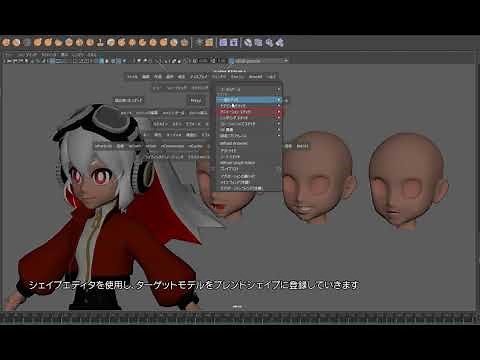Select the bald head model on the far right
The width and height of the screenshot is (480, 360).
[408, 180]
